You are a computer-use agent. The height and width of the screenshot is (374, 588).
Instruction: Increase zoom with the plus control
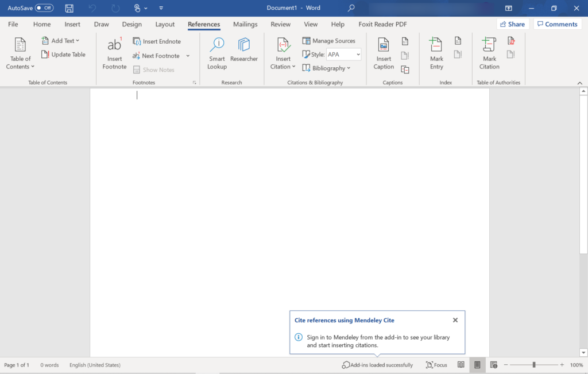(562, 364)
